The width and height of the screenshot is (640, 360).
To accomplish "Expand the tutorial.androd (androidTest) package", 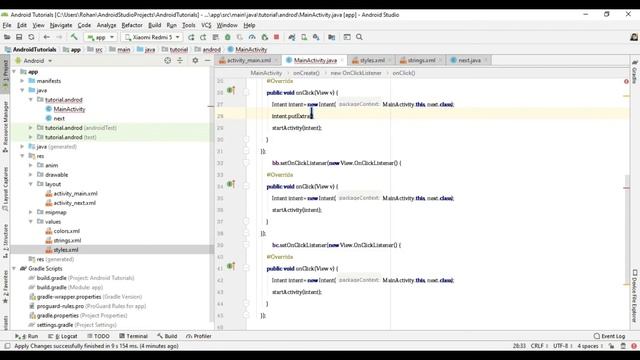I will pos(31,128).
